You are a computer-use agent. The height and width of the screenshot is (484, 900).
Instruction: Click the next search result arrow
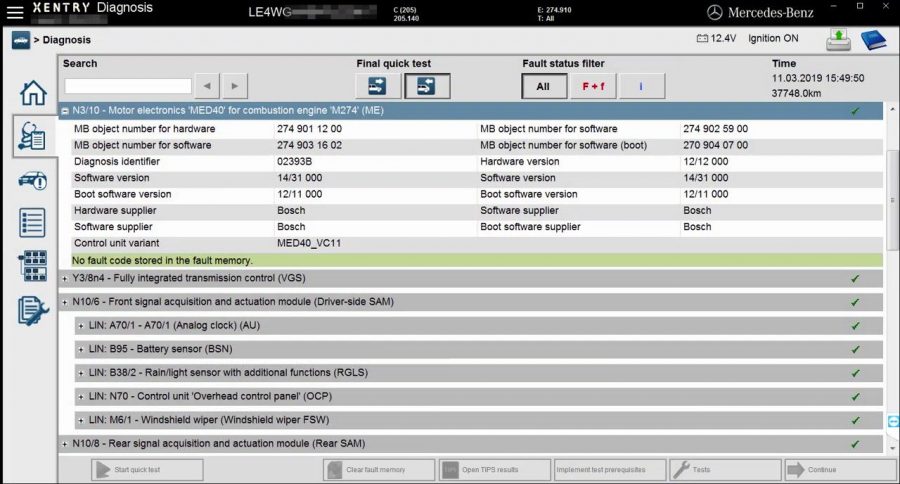tap(235, 86)
